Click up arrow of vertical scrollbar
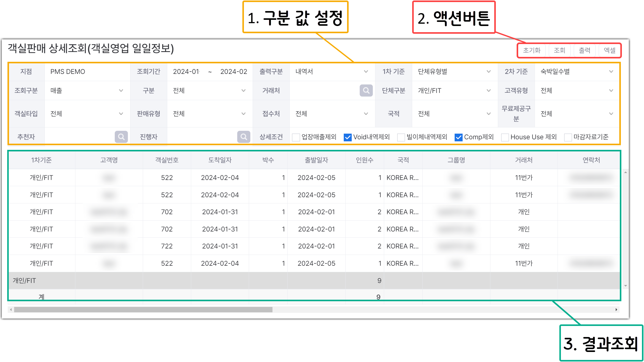644x362 pixels. (625, 172)
